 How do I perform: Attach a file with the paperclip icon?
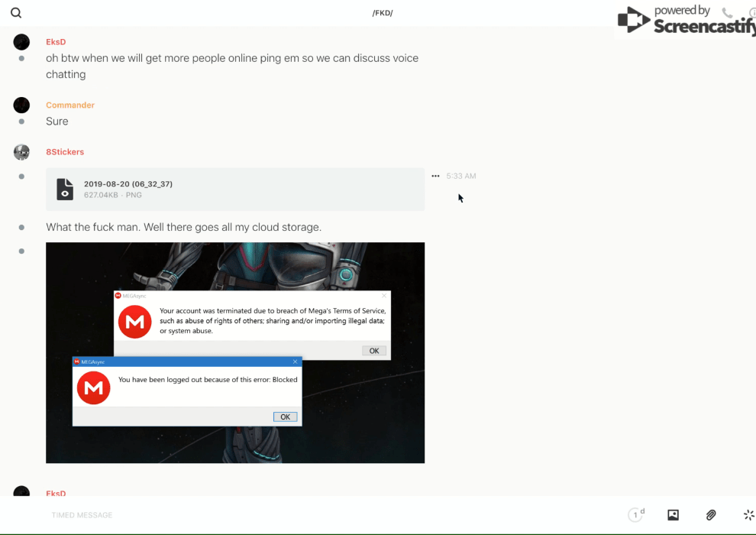(711, 515)
